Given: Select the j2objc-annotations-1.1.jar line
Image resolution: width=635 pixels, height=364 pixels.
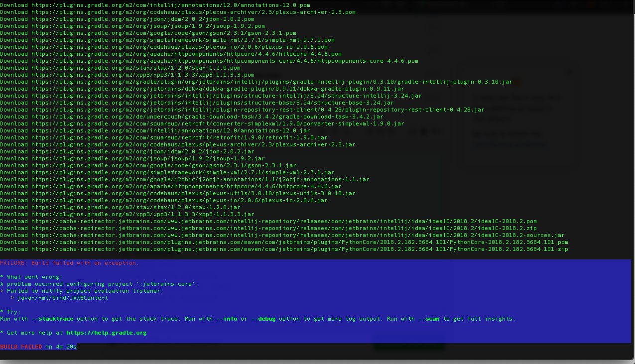Looking at the screenshot, I should 185,179.
